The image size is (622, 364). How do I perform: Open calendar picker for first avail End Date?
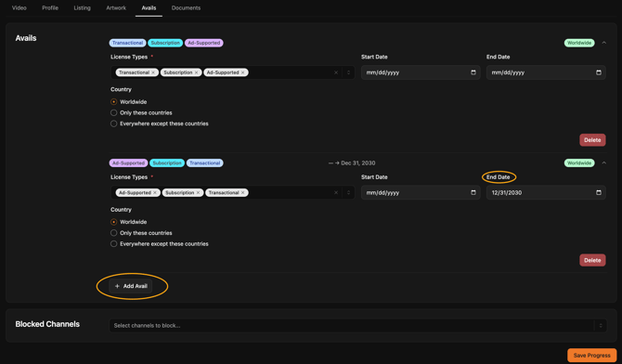599,72
